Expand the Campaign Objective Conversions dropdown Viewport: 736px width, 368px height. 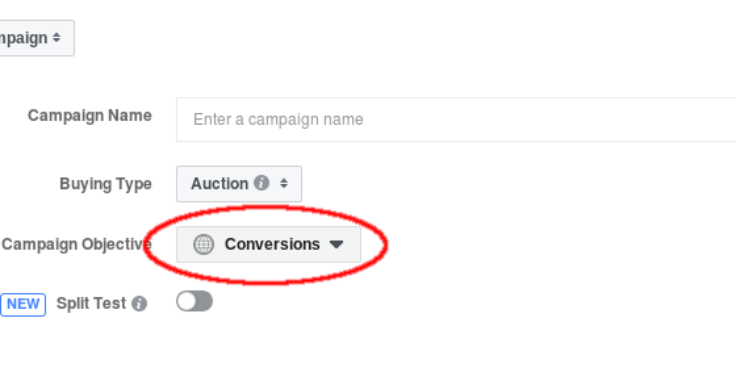pos(268,244)
